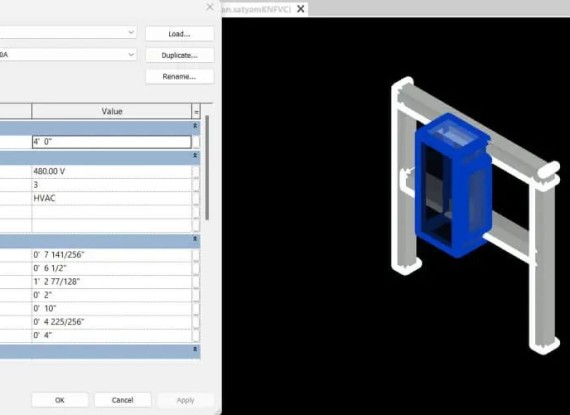The width and height of the screenshot is (570, 415).
Task: Click the "=" column header
Action: point(196,112)
